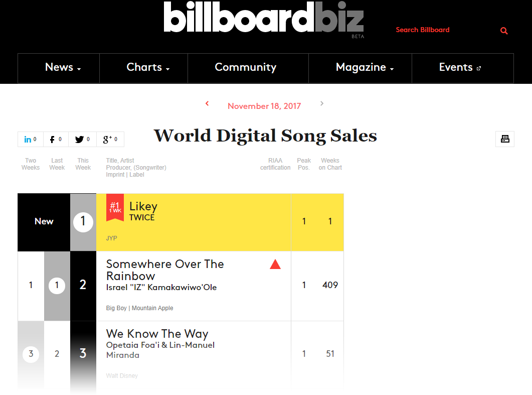532x395 pixels.
Task: Click the #1 1 WK red badge
Action: 115,207
